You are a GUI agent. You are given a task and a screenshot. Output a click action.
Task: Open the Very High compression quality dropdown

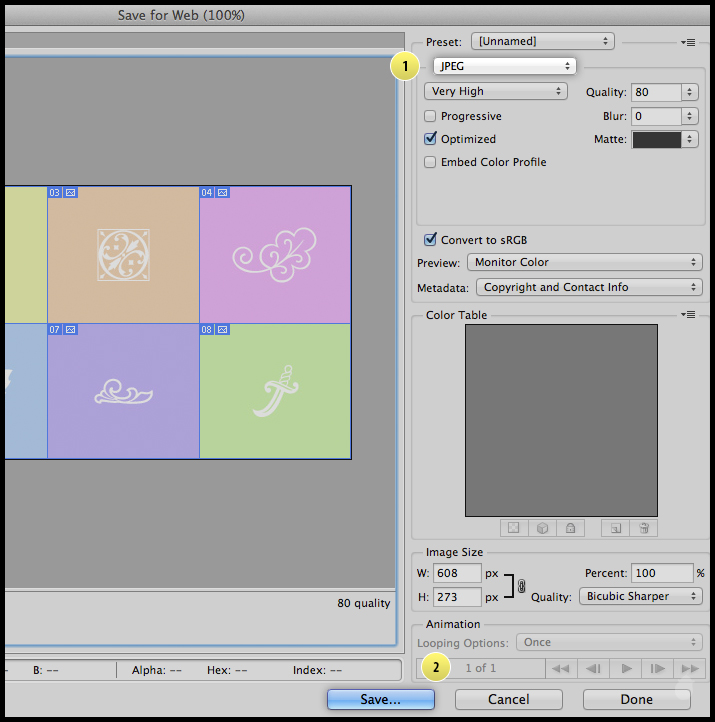tap(496, 91)
